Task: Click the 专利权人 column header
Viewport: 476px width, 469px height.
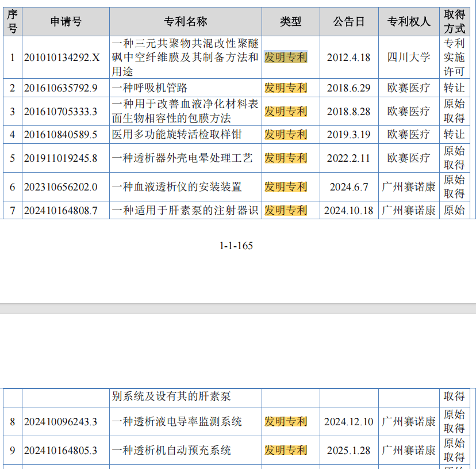Action: tap(409, 22)
